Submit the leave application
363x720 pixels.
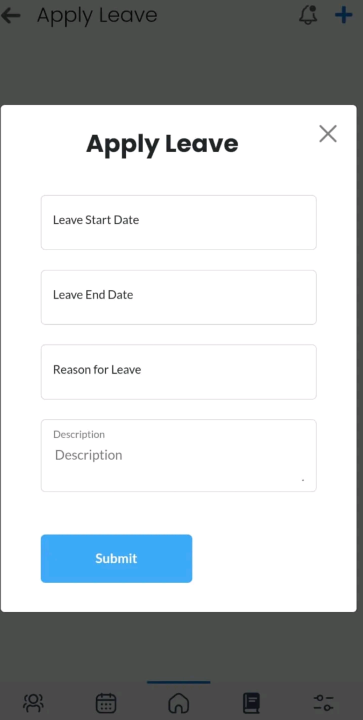coord(117,558)
